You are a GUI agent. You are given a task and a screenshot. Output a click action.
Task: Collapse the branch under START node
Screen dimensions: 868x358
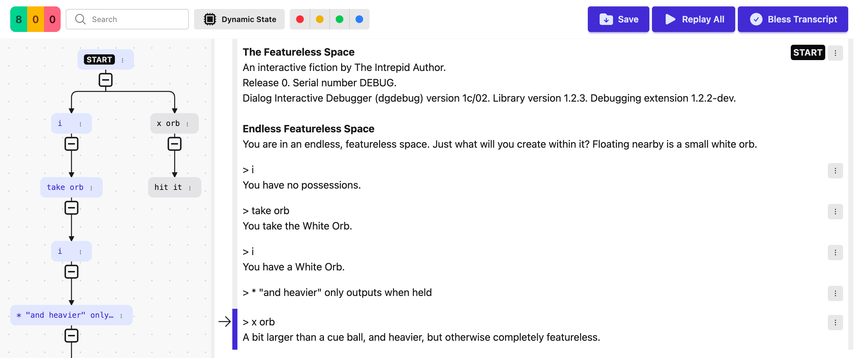pyautogui.click(x=105, y=80)
